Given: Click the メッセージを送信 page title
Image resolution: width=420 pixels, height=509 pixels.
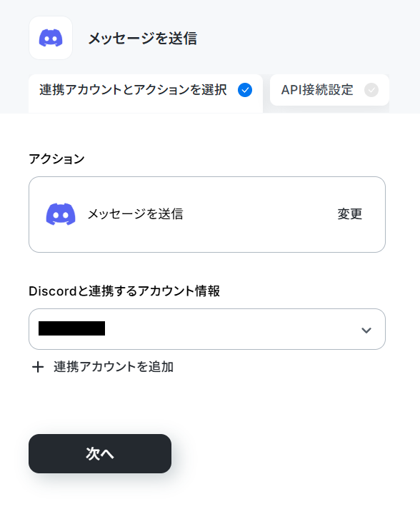Looking at the screenshot, I should (x=143, y=39).
